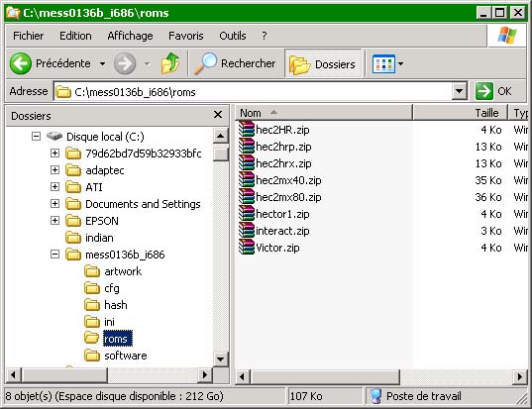Select the EPSON folder icon
This screenshot has height=409, width=532.
pos(73,221)
